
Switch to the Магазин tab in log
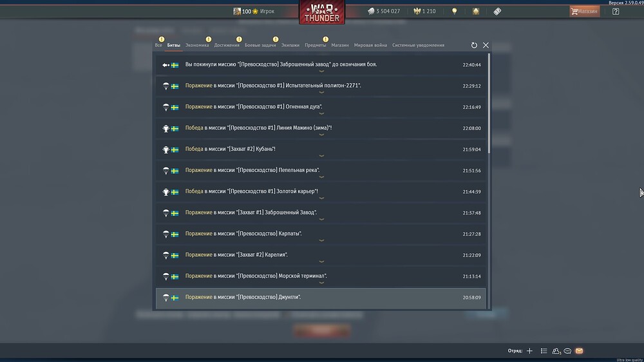[x=340, y=45]
